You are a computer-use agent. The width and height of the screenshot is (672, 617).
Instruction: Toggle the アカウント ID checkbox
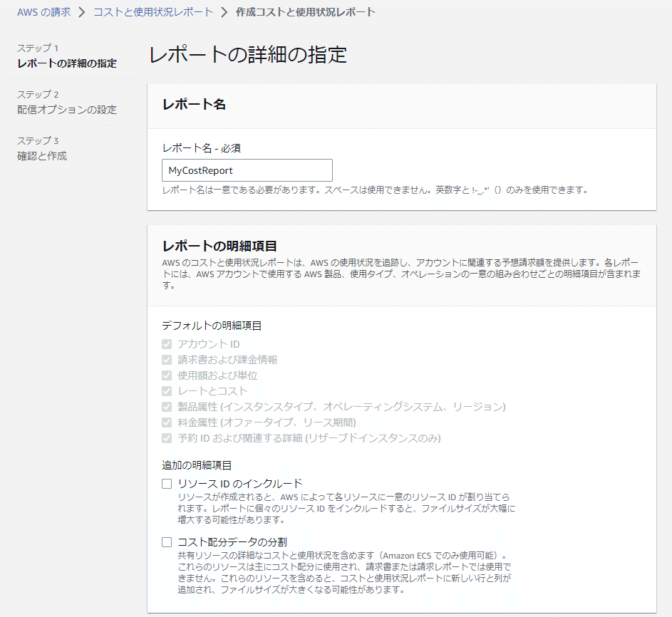pyautogui.click(x=167, y=344)
